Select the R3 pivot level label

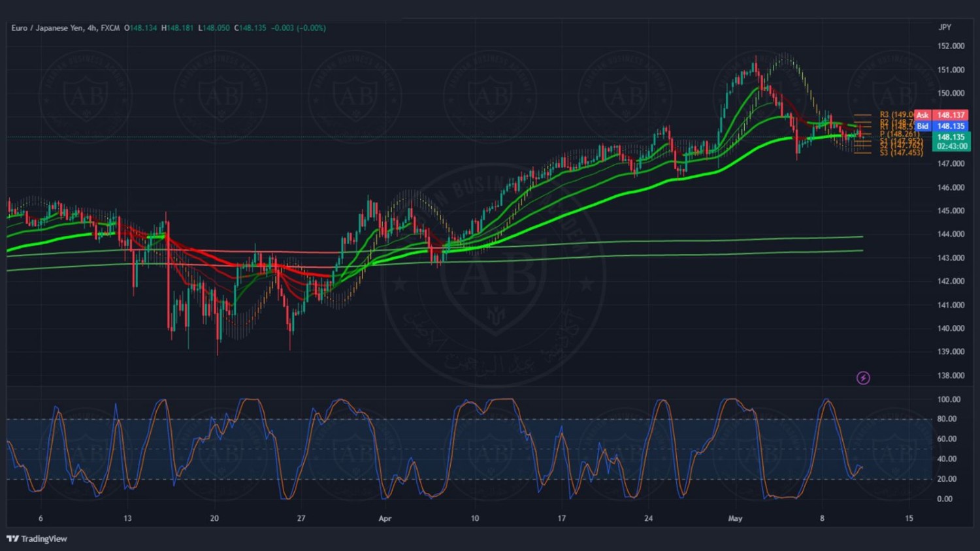pos(896,115)
